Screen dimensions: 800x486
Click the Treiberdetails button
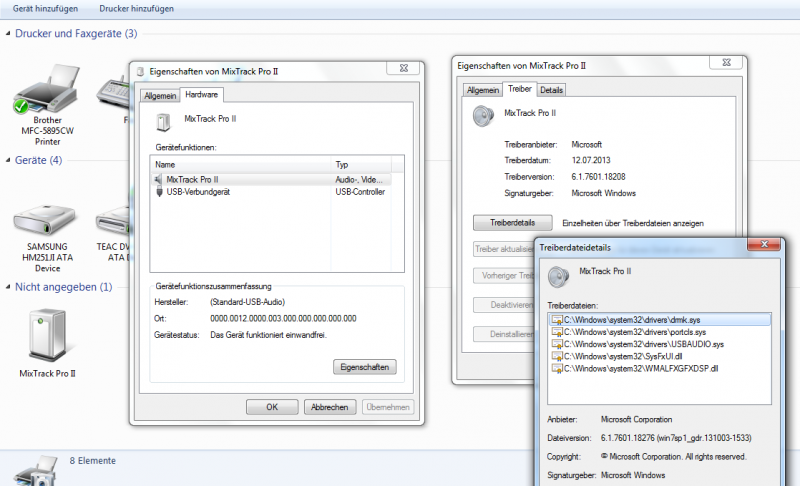[x=513, y=223]
